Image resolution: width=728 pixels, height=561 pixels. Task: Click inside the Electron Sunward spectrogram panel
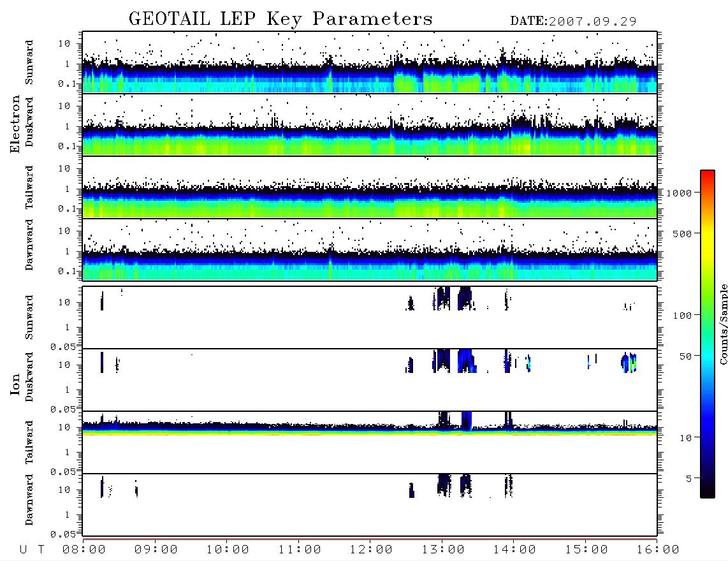(x=370, y=62)
